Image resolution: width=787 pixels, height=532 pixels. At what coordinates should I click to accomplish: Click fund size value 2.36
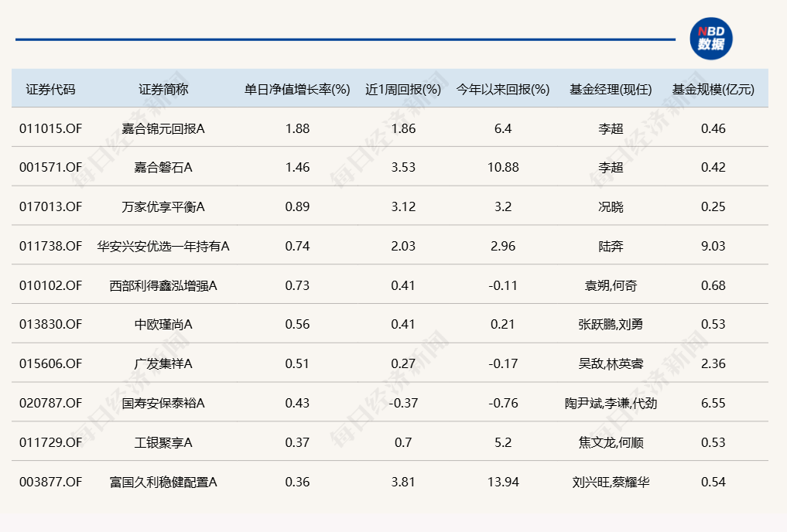pos(713,363)
